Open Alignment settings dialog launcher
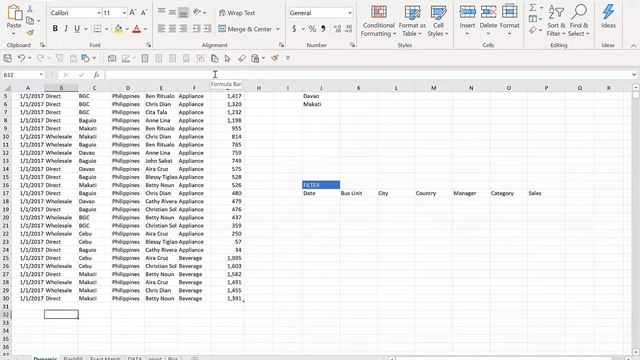 pos(281,45)
